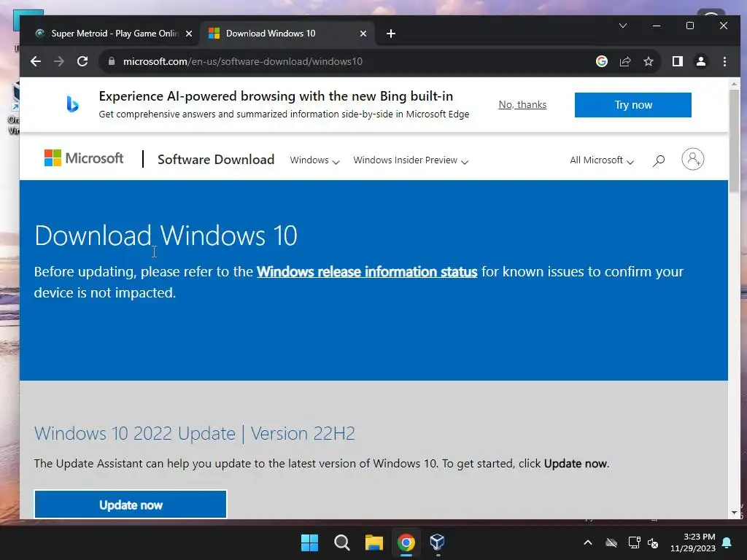Viewport: 747px width, 560px height.
Task: Open Chrome three-dot menu
Action: coord(724,61)
